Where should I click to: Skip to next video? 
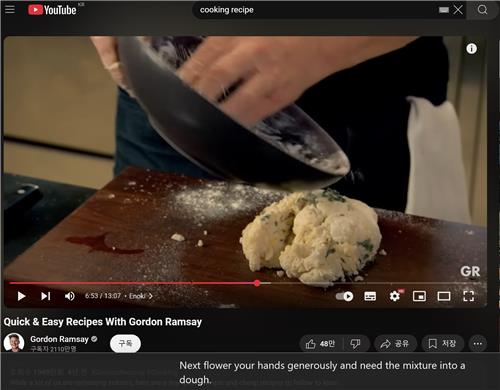[46, 296]
